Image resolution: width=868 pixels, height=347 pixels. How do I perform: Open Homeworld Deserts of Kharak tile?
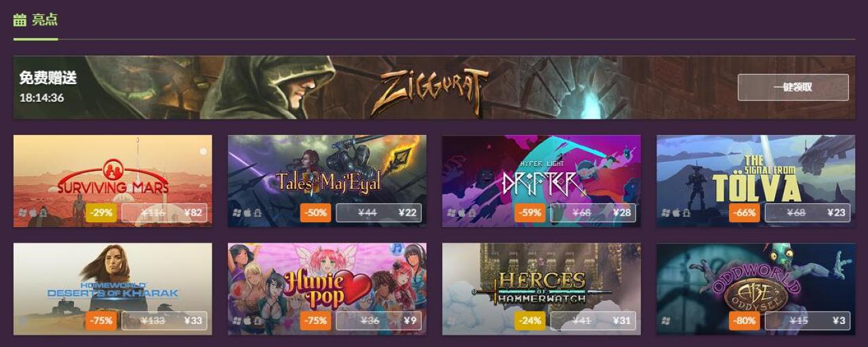(x=113, y=289)
